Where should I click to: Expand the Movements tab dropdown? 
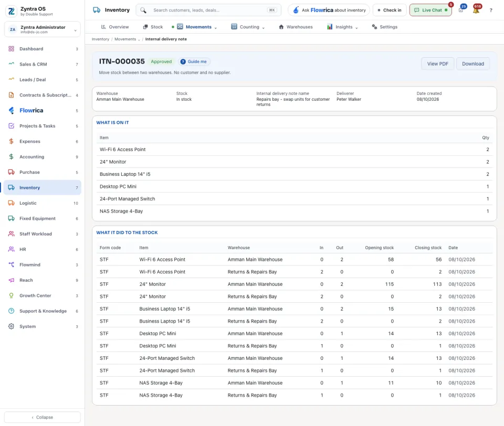click(x=216, y=28)
